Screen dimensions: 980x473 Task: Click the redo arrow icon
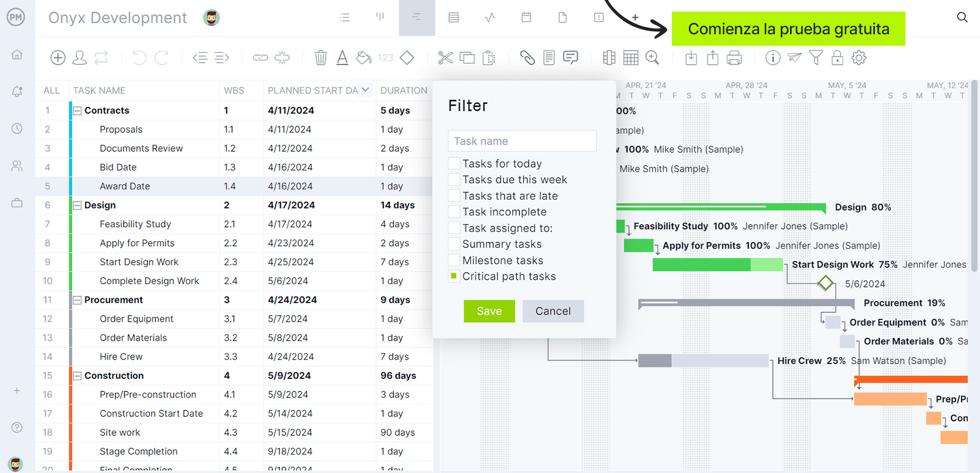point(162,58)
